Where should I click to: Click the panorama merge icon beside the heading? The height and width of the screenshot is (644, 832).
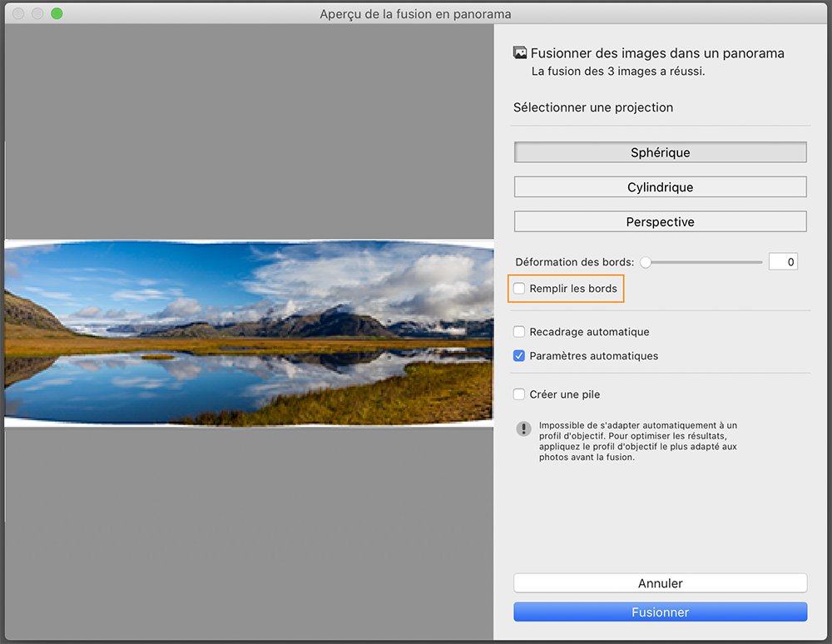pos(520,52)
